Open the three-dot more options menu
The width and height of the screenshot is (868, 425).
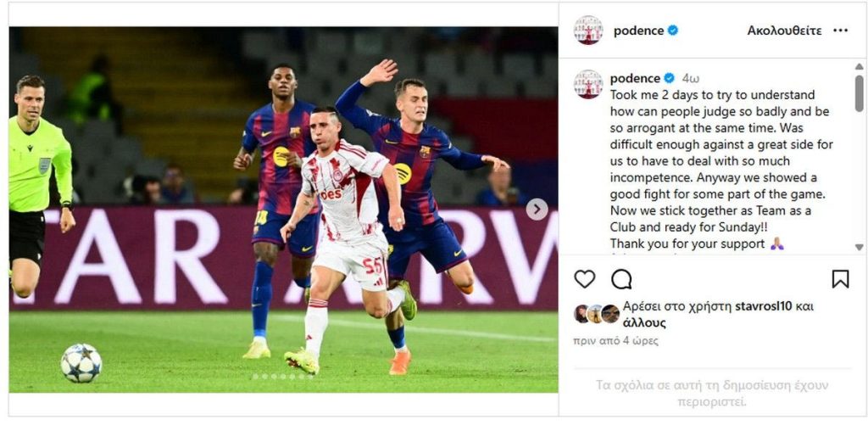point(840,31)
